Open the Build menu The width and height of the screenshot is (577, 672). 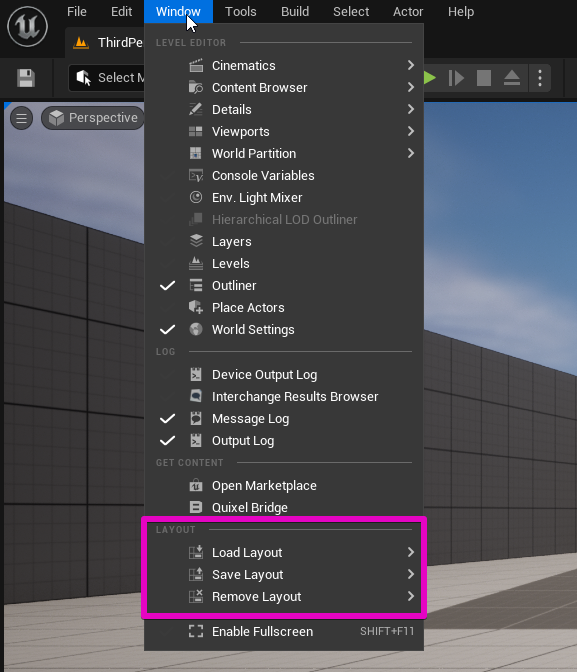point(295,12)
